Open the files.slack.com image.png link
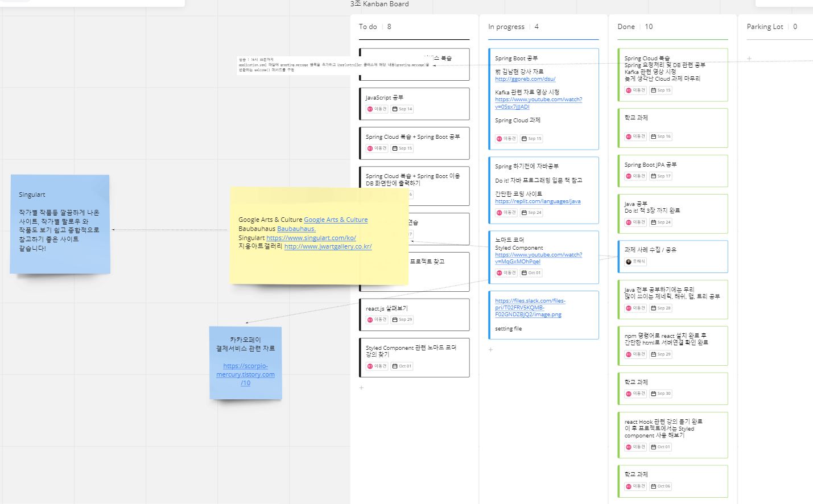Screen dimensions: 813x504 pos(530,307)
